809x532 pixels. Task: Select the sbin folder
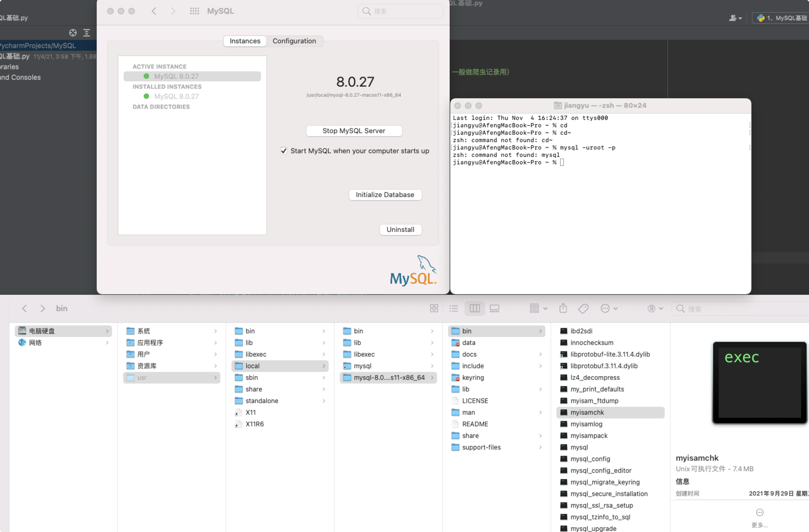(280, 377)
